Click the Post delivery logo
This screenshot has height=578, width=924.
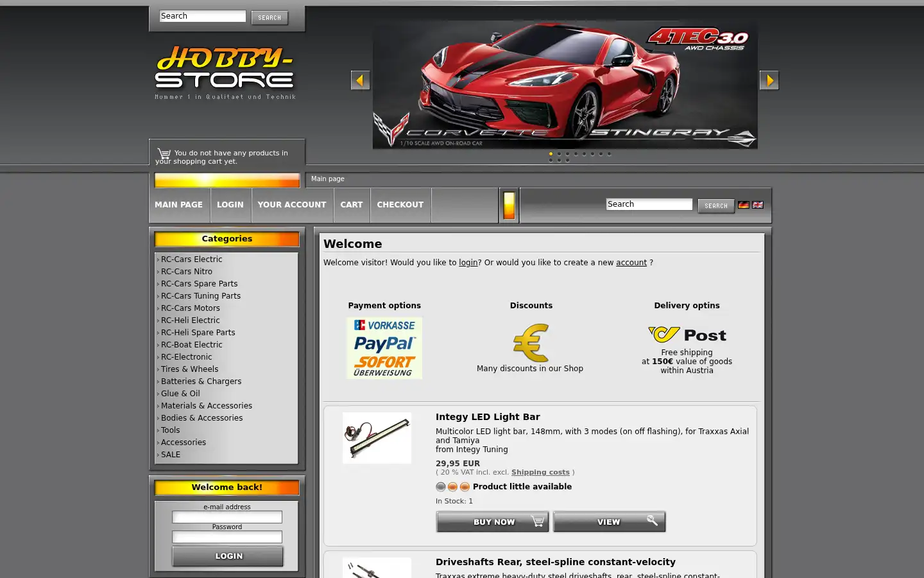[687, 335]
